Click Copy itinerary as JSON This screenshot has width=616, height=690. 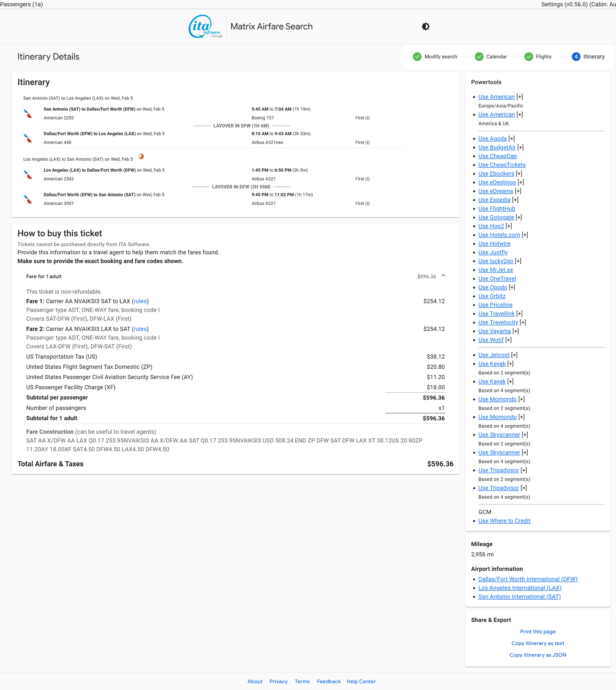tap(537, 655)
